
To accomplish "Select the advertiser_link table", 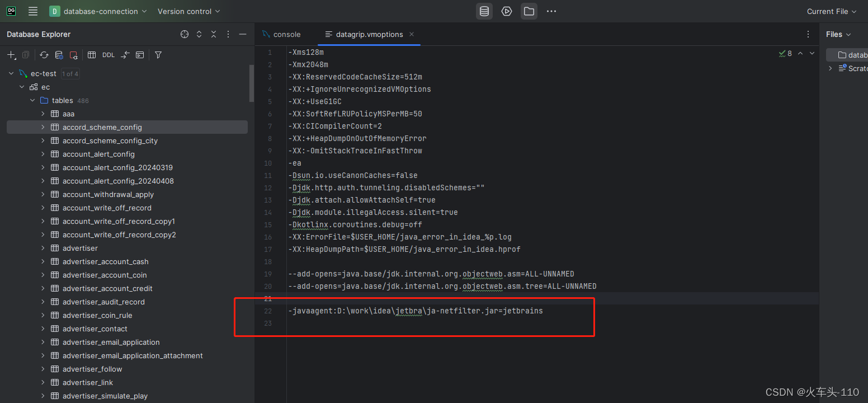I will [88, 382].
